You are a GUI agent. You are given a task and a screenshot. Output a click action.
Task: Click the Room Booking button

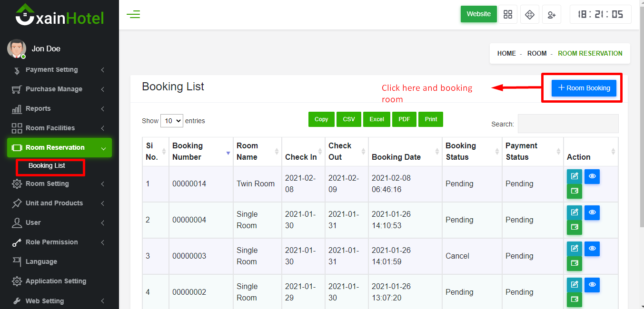[x=584, y=88]
